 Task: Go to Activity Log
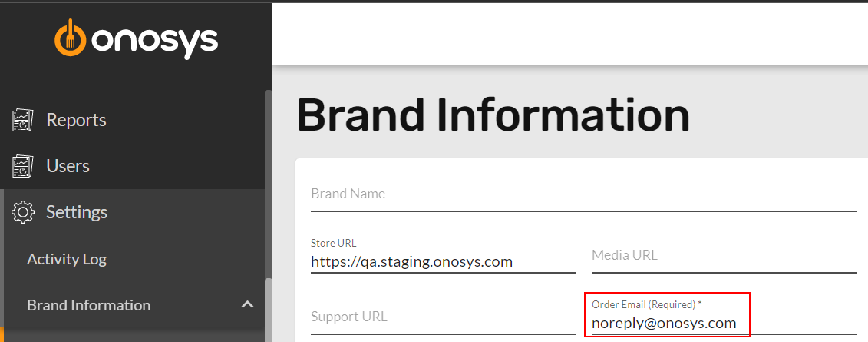point(67,260)
